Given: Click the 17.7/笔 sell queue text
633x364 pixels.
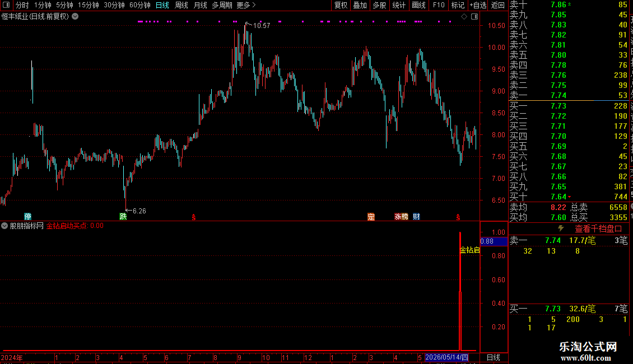Looking at the screenshot, I should click(582, 240).
